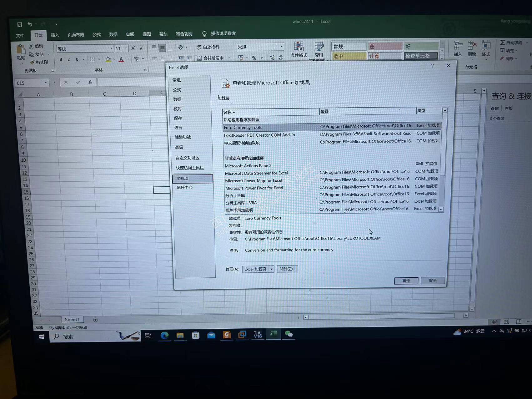Open the 等线 font name dropdown

111,48
